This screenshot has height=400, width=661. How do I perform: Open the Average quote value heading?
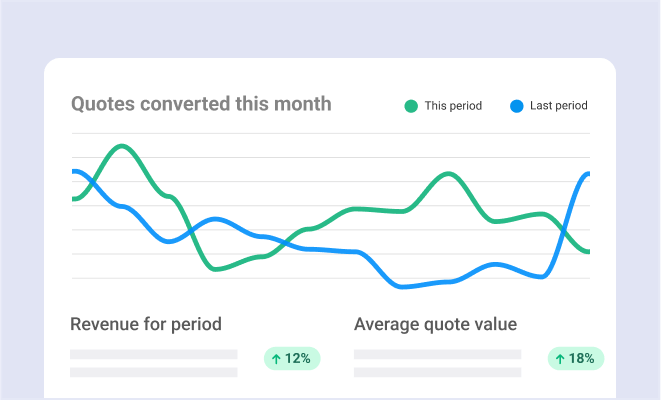[x=435, y=324]
